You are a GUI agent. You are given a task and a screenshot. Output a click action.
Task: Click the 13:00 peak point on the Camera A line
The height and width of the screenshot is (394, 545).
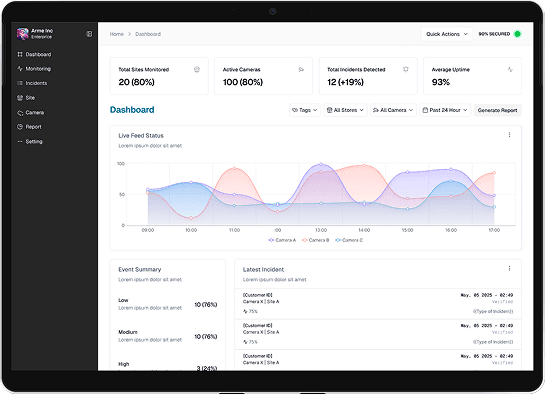coord(321,164)
